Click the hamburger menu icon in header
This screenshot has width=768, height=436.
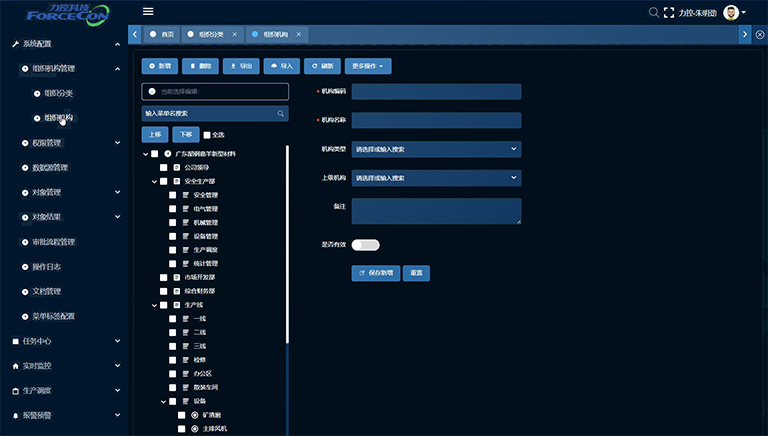(148, 12)
